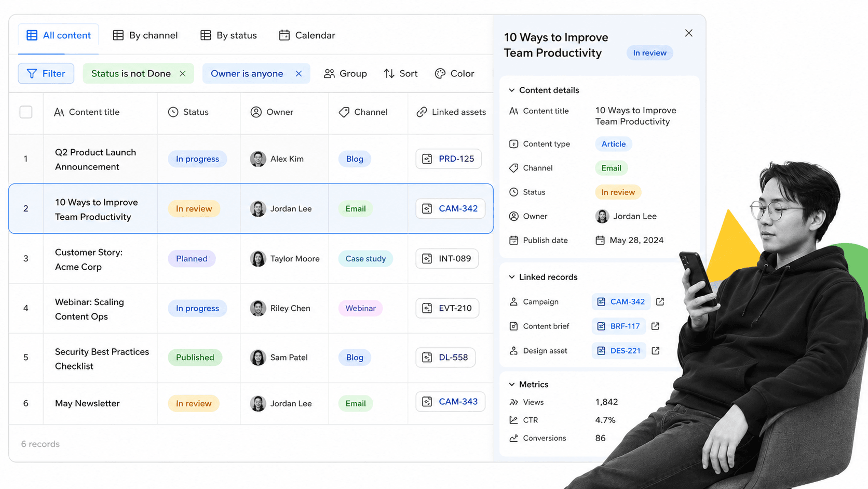Collapse the Linked records section

[512, 277]
